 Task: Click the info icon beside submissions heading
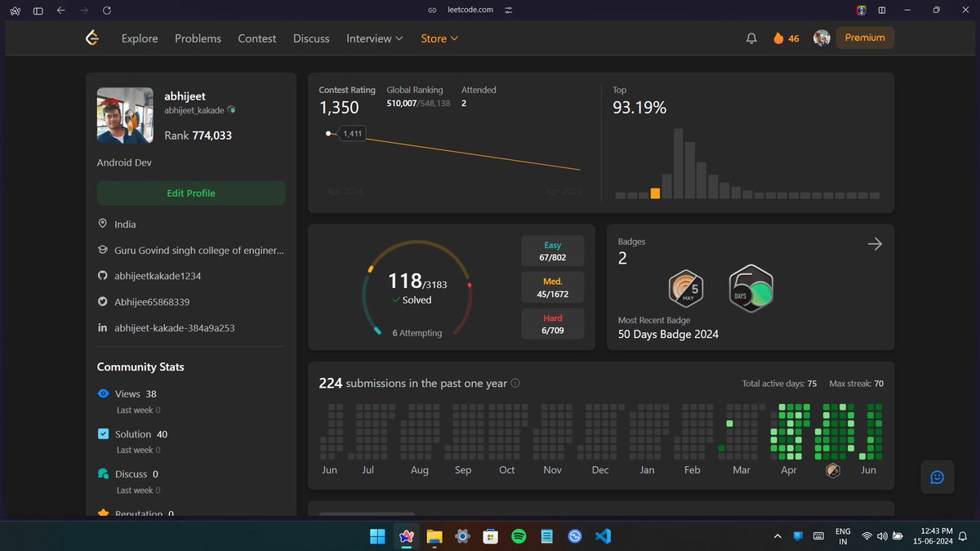[x=515, y=384]
